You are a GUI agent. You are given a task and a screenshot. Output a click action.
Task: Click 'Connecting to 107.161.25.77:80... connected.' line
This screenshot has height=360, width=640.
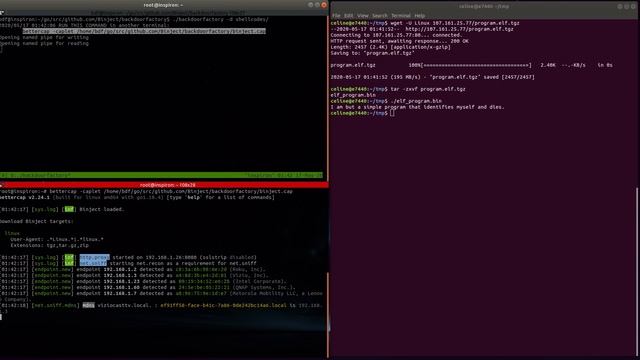396,35
